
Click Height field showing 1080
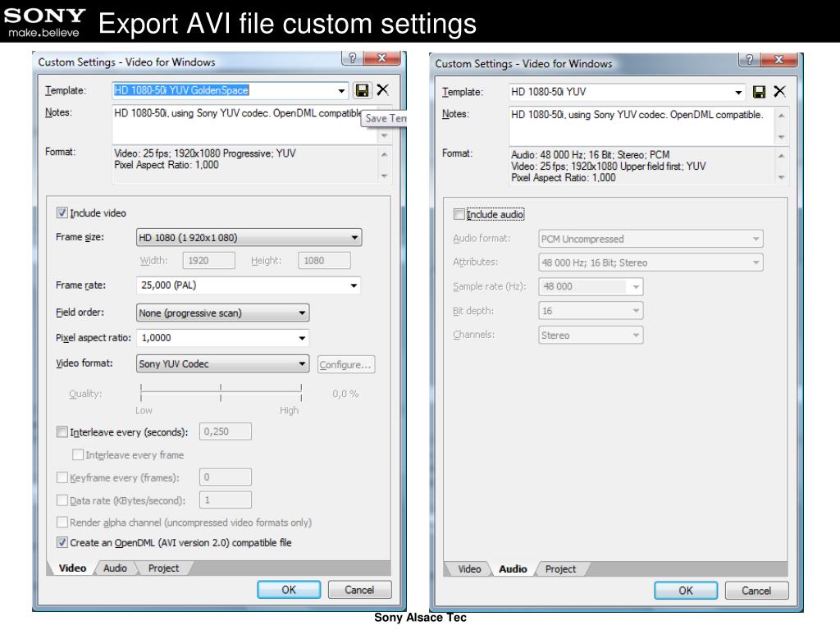point(324,260)
